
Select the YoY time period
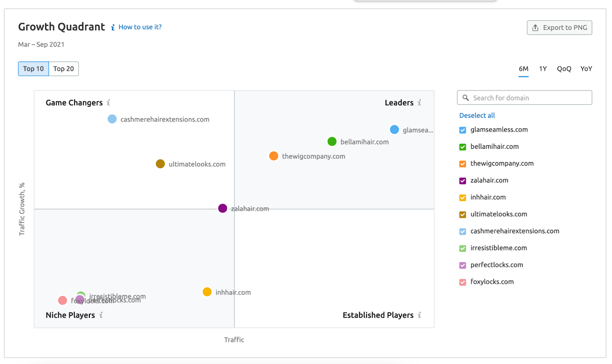point(586,68)
